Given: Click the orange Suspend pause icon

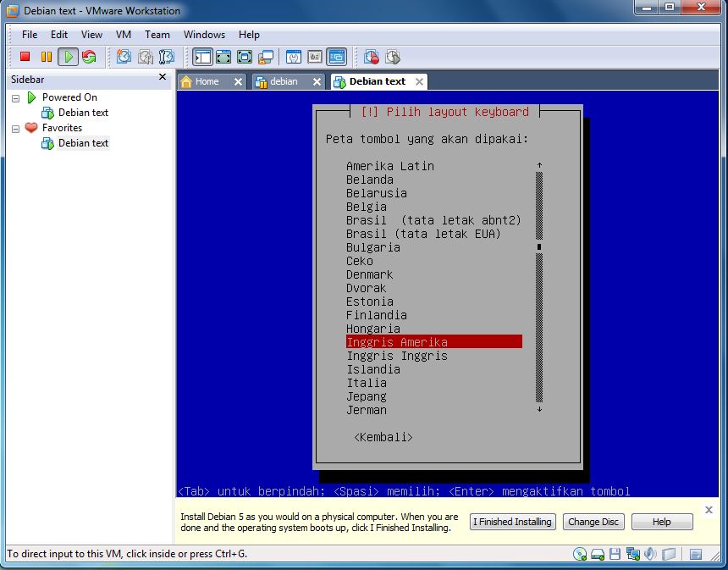Looking at the screenshot, I should tap(46, 57).
